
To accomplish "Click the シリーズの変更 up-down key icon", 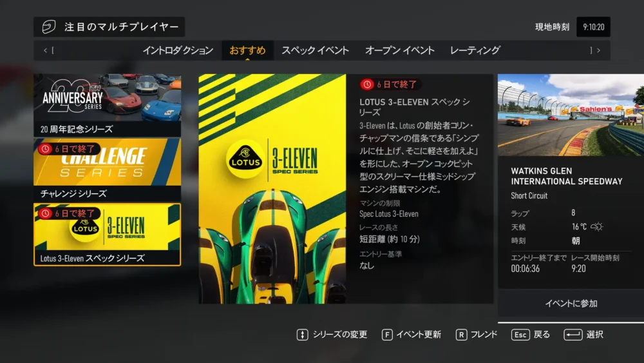I will (302, 335).
